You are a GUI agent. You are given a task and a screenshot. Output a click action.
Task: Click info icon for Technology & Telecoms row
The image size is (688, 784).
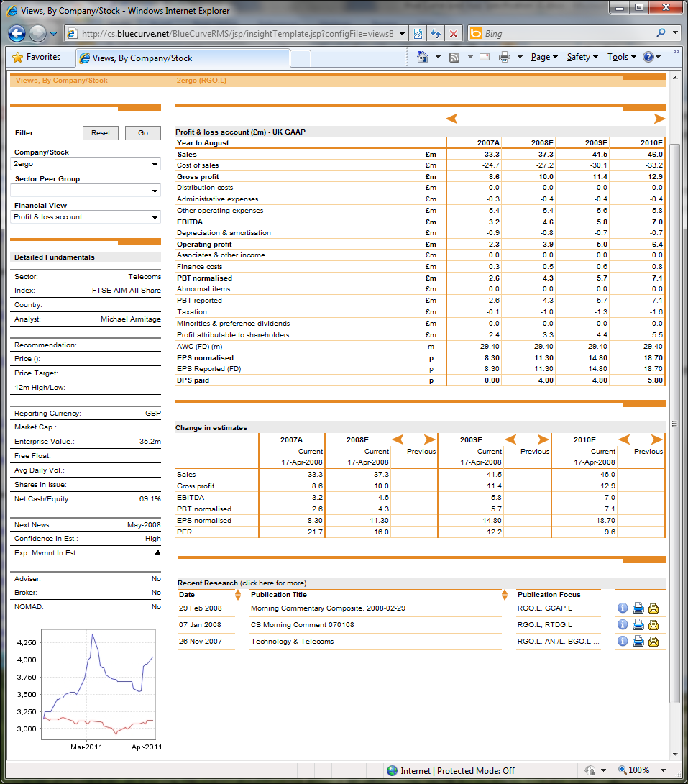[623, 641]
